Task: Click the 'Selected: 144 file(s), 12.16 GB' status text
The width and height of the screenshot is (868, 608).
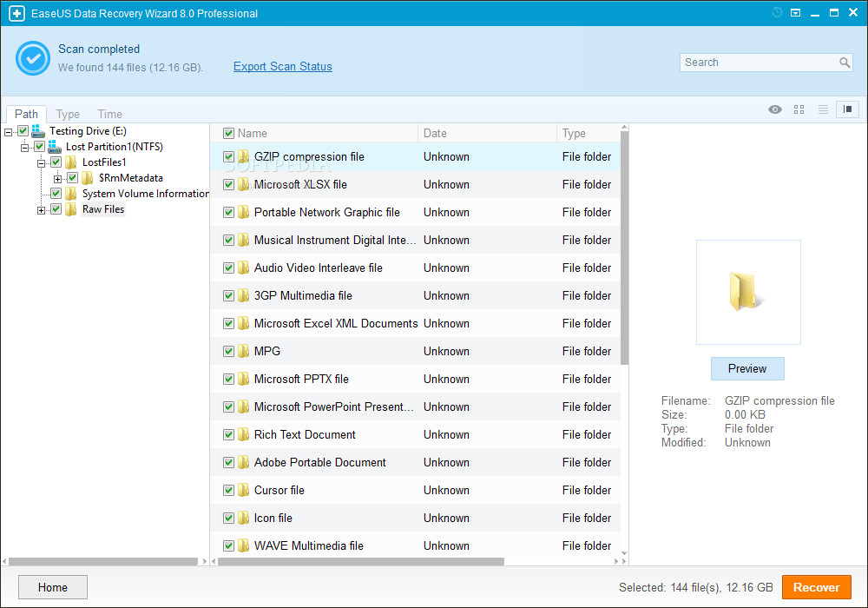Action: point(696,587)
